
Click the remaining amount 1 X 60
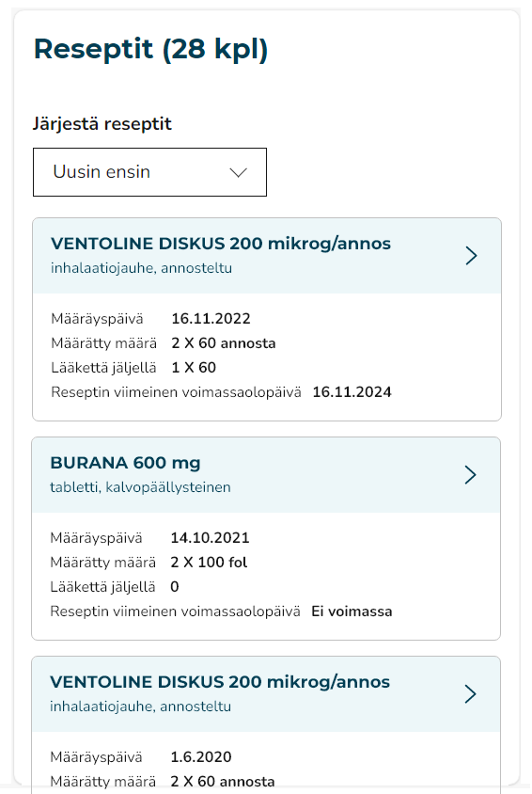coord(194,368)
